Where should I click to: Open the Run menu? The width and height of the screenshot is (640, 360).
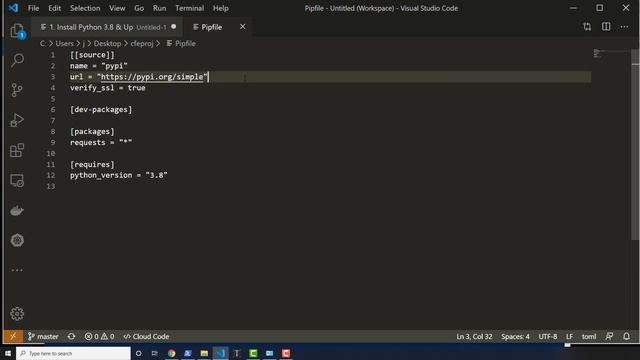160,8
